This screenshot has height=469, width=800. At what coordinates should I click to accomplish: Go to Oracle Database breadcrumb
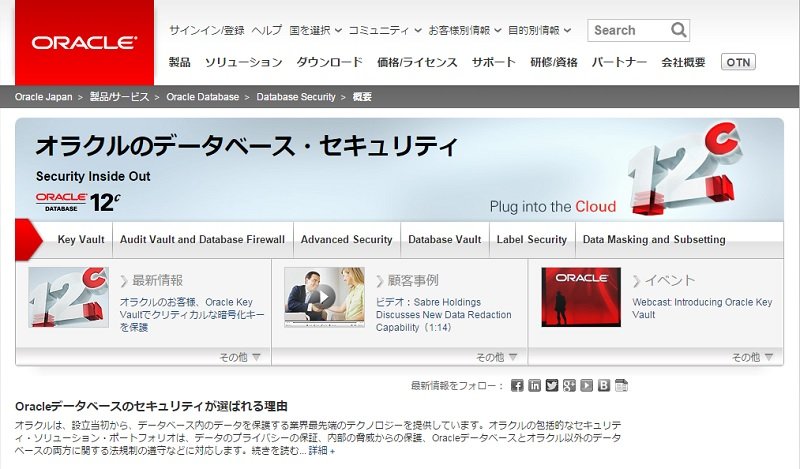pyautogui.click(x=203, y=96)
